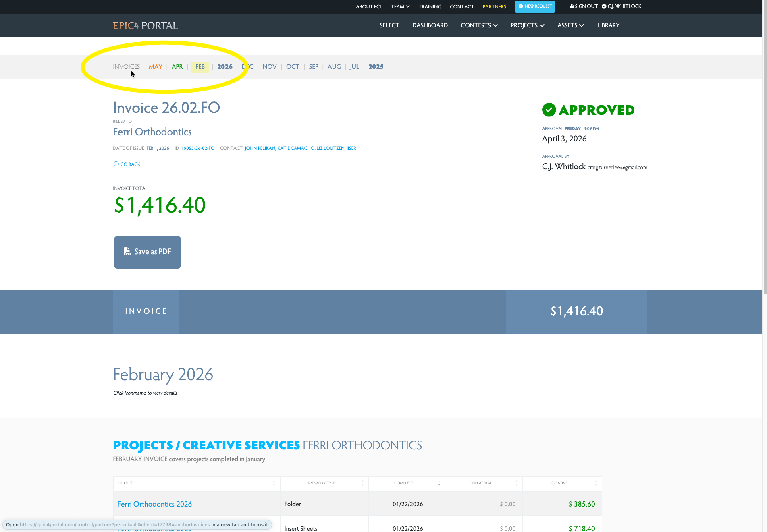Go to TRAINING page
The image size is (767, 532).
pos(430,7)
